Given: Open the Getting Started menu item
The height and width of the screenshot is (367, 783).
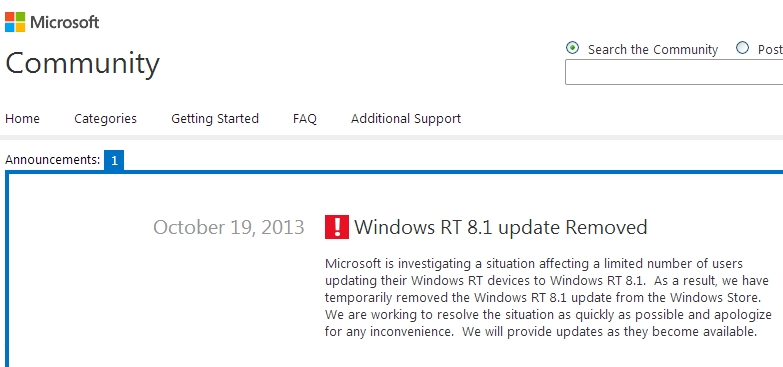Looking at the screenshot, I should coord(215,119).
